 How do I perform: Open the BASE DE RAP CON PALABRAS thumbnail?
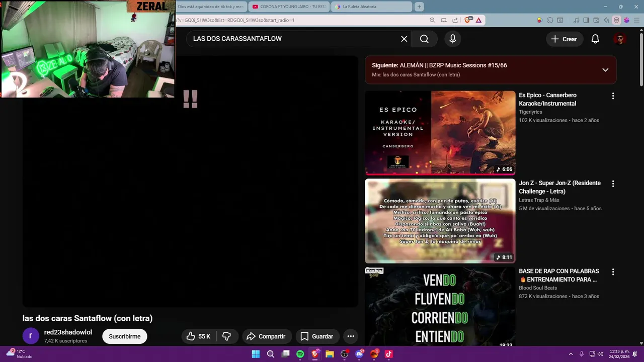[x=440, y=307]
